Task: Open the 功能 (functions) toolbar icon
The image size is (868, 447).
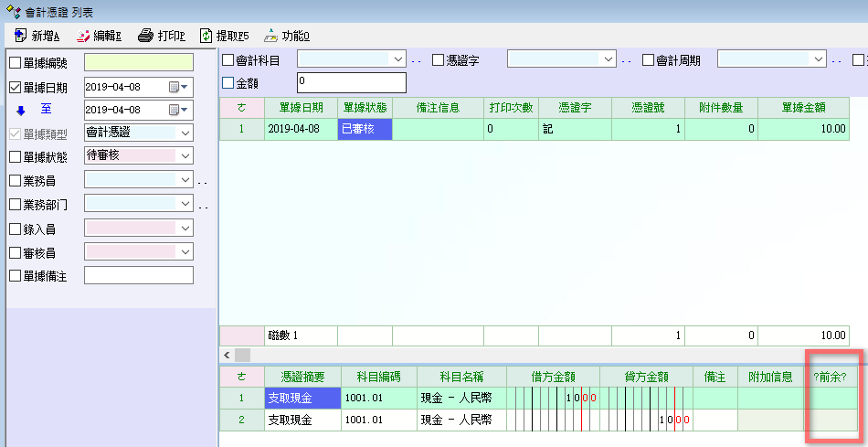Action: point(270,37)
